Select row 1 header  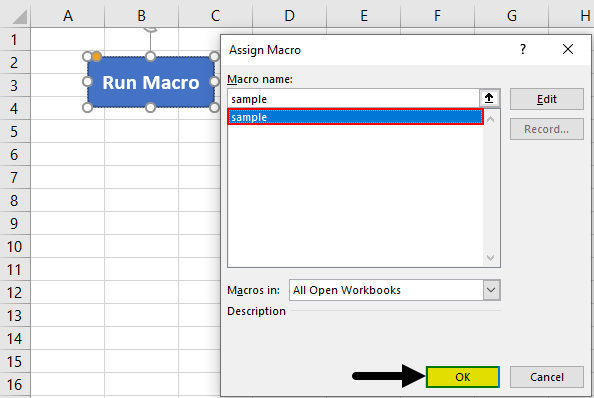[14, 39]
